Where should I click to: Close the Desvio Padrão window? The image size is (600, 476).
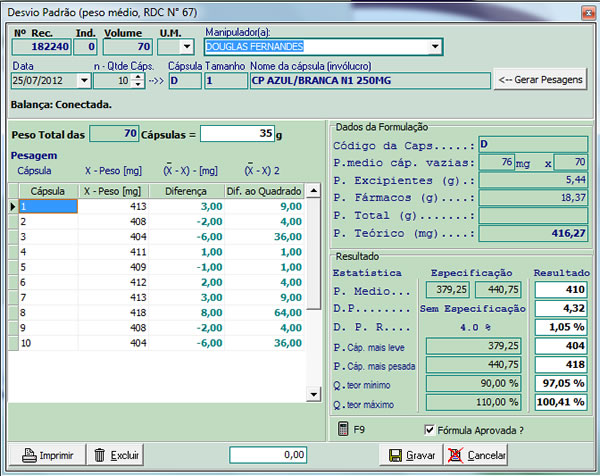(x=588, y=13)
